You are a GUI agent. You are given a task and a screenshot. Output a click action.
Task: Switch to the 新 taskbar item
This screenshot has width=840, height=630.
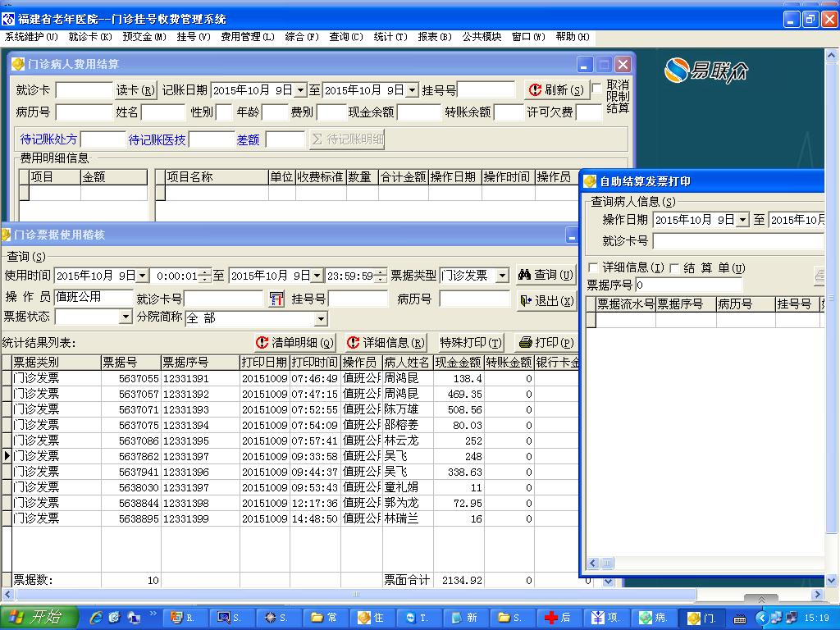coord(464,618)
